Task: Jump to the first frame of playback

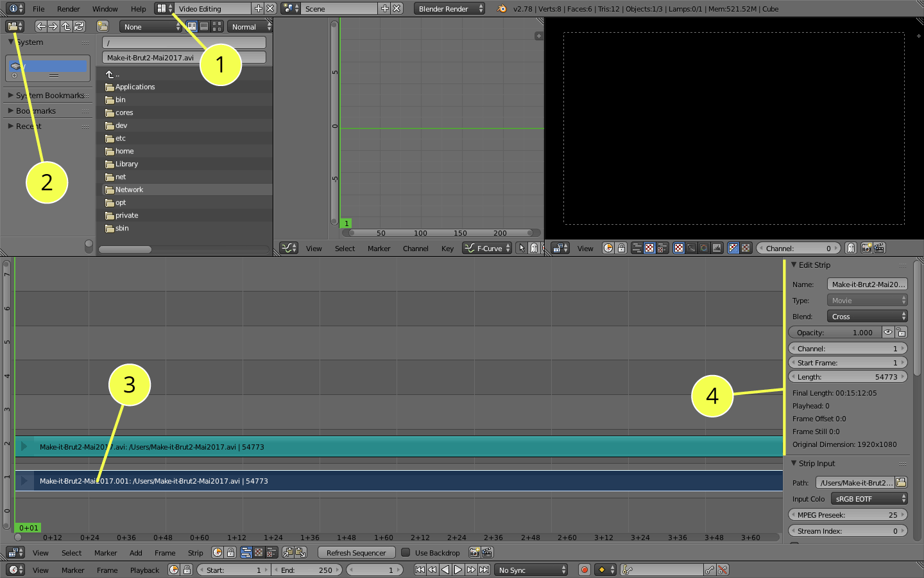Action: click(x=420, y=570)
